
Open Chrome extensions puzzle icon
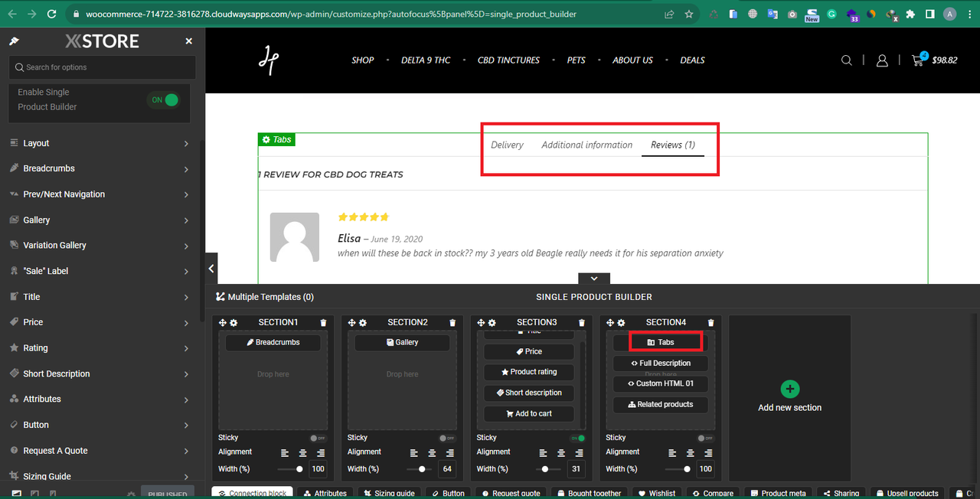(910, 14)
